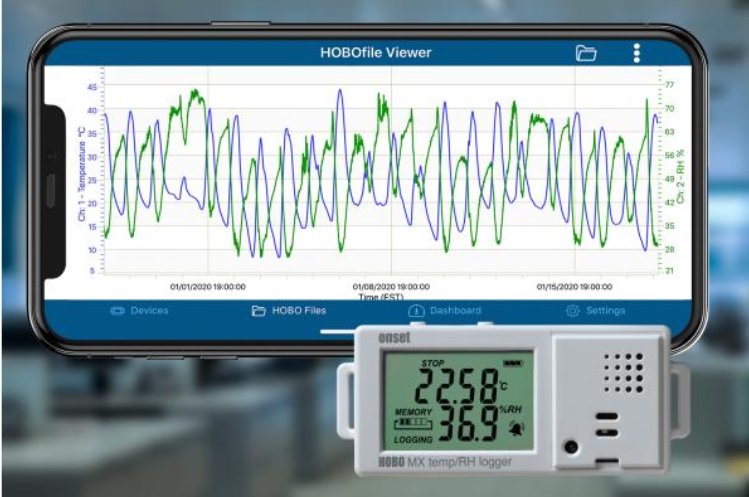Viewport: 749px width, 497px height.
Task: Click the battery indicator on the logger display
Action: [513, 363]
